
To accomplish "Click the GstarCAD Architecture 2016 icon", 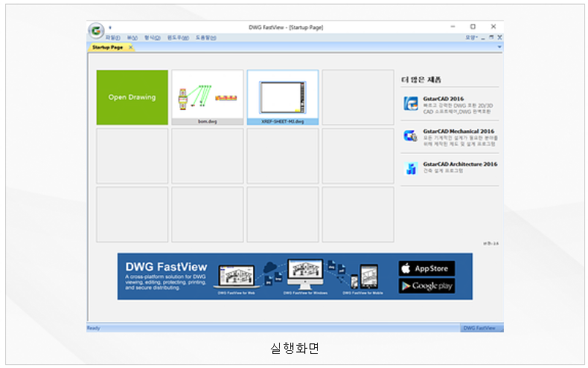I will [411, 168].
